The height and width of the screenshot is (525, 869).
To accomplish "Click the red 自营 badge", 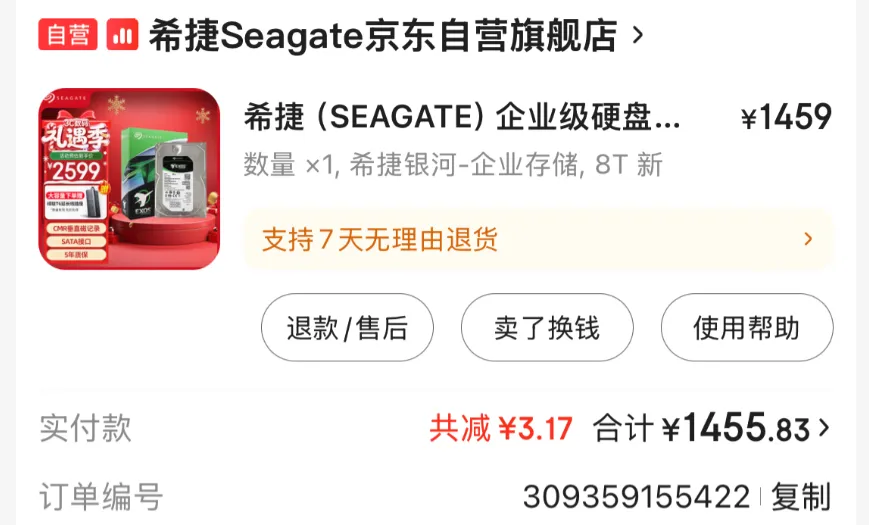I will coord(68,34).
